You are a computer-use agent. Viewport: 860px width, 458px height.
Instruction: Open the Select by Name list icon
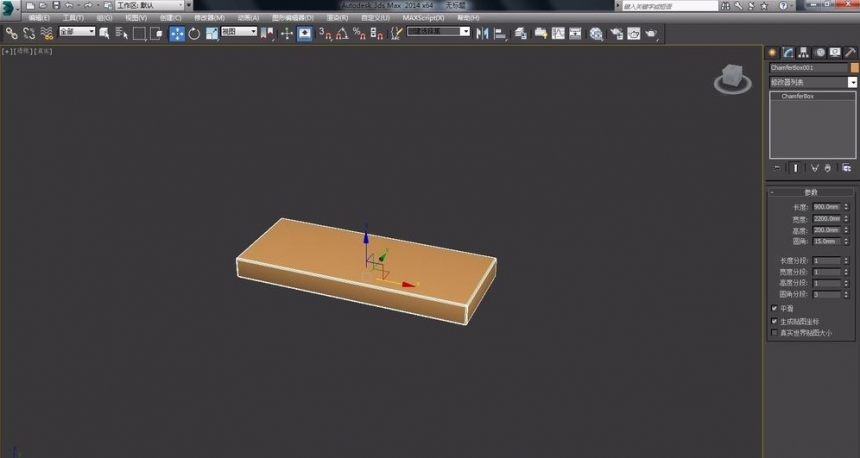tap(122, 33)
